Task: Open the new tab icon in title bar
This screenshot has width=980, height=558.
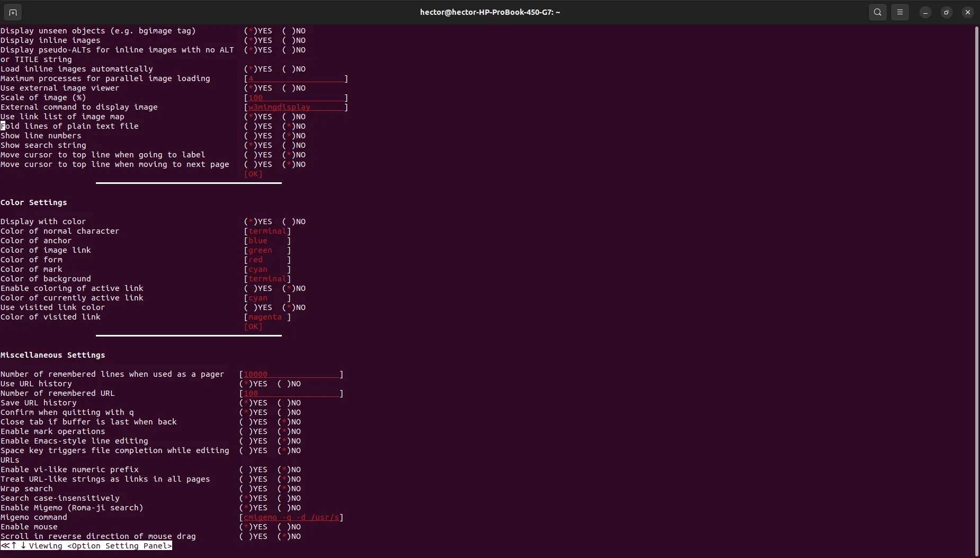Action: 13,12
